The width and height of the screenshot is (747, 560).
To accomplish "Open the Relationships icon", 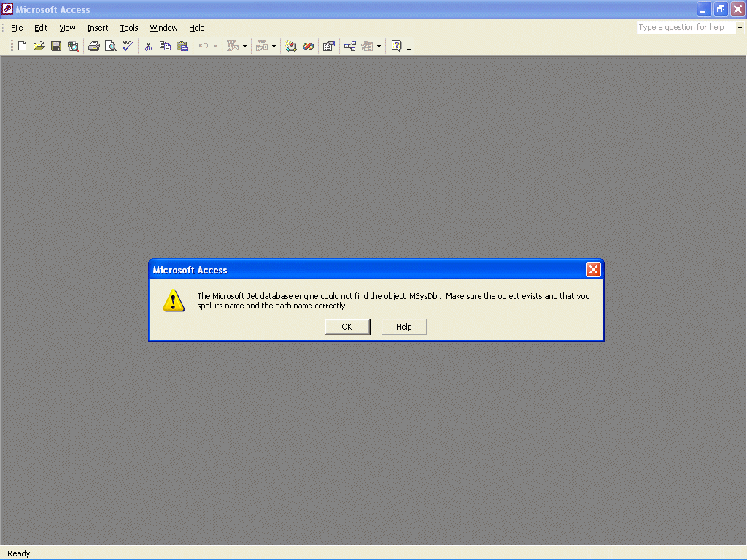I will (x=350, y=46).
